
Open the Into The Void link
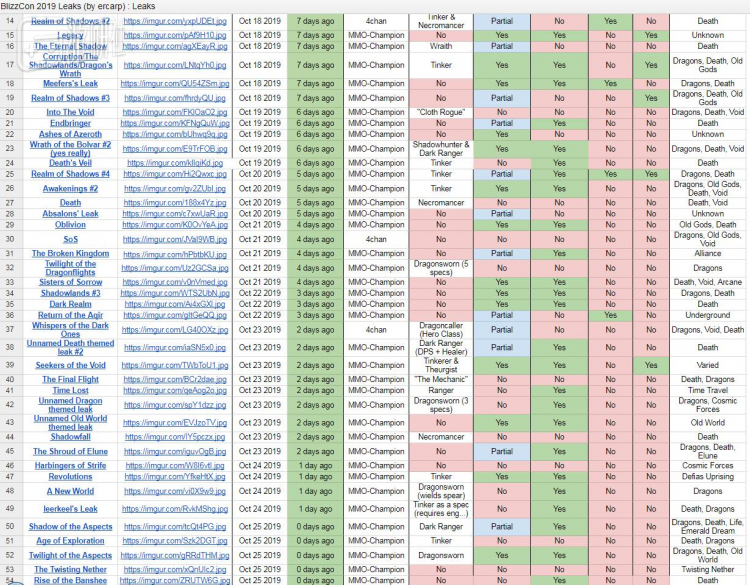pos(70,113)
